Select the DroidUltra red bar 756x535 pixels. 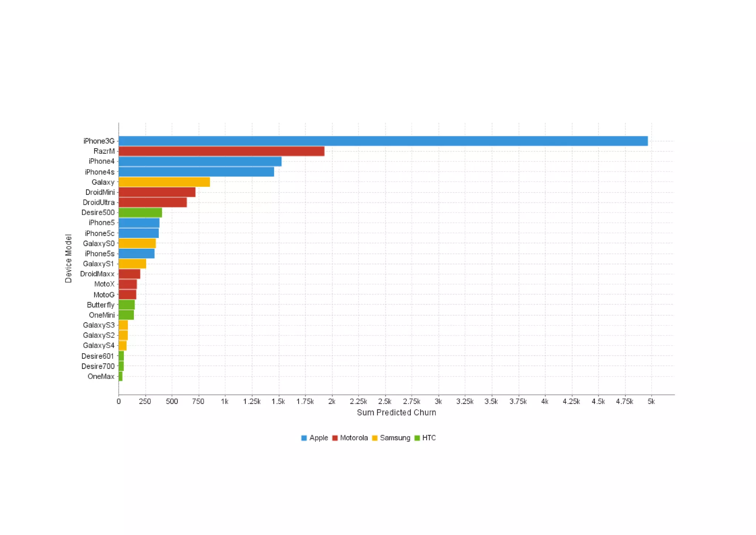click(x=152, y=202)
